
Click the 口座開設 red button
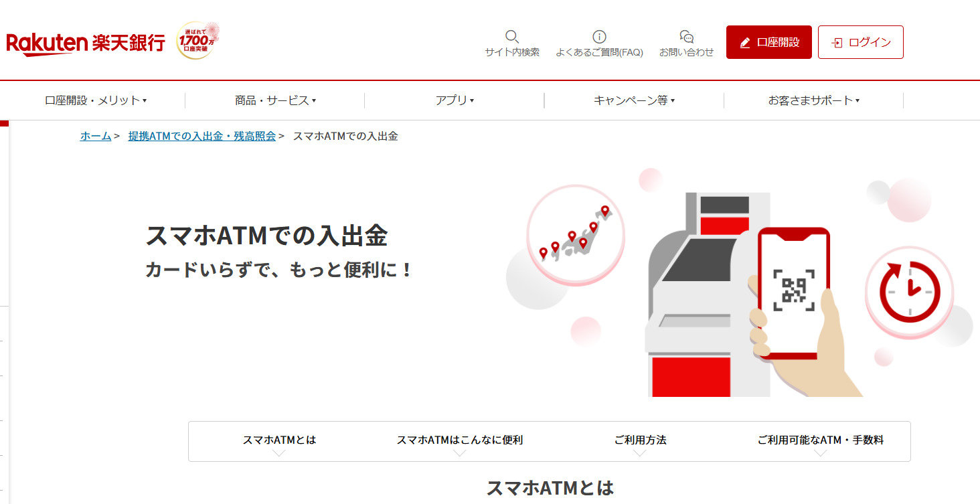click(768, 41)
